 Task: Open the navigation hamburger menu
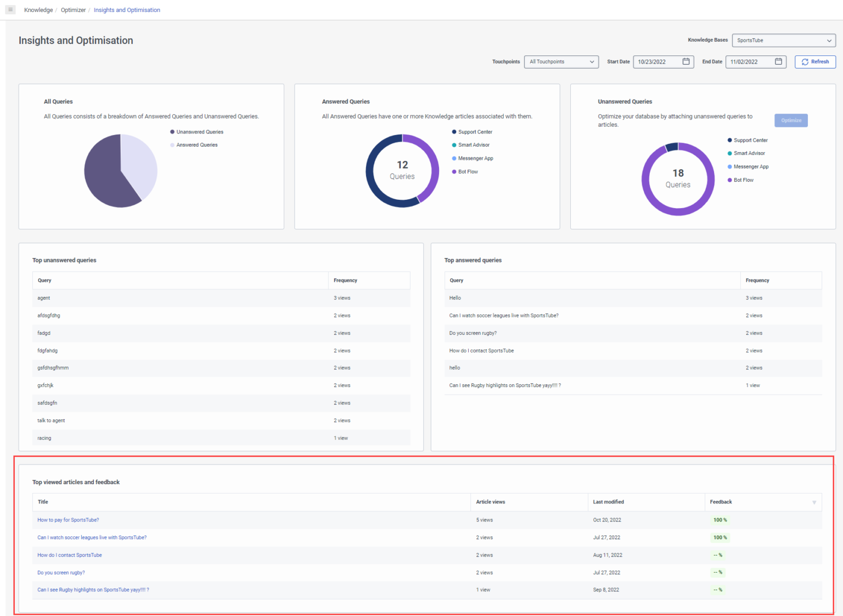(x=10, y=9)
